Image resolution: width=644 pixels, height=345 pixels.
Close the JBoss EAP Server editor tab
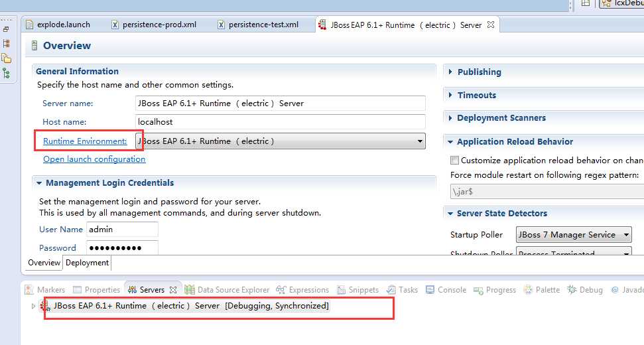490,25
